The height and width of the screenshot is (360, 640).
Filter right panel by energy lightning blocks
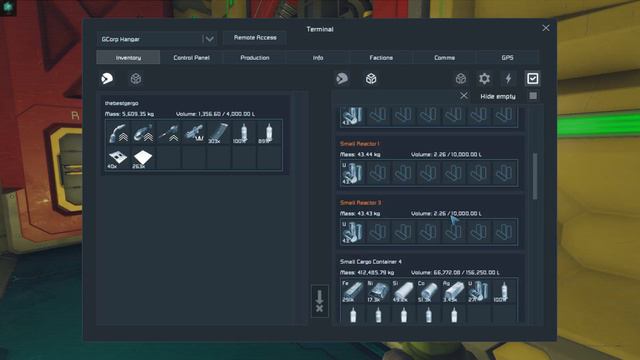(508, 78)
